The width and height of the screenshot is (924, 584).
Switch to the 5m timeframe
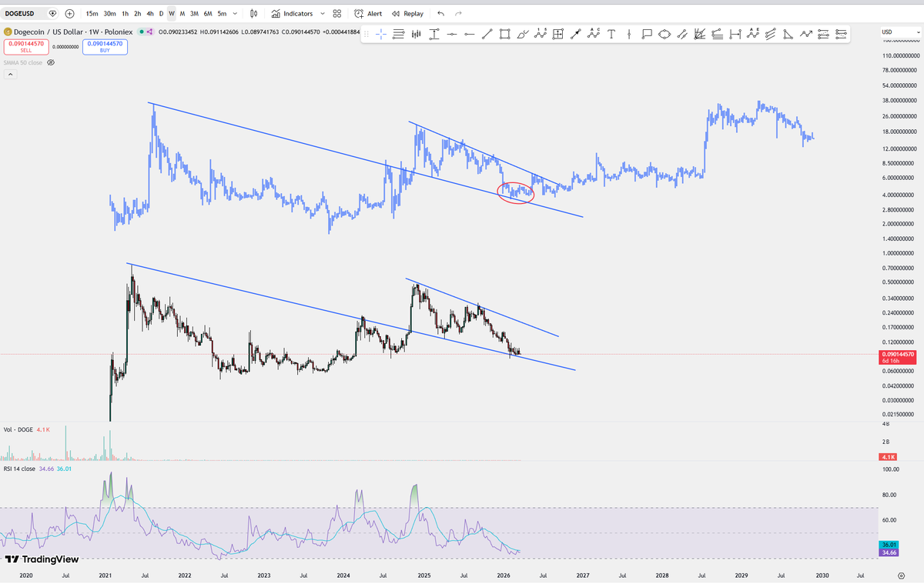pyautogui.click(x=222, y=13)
